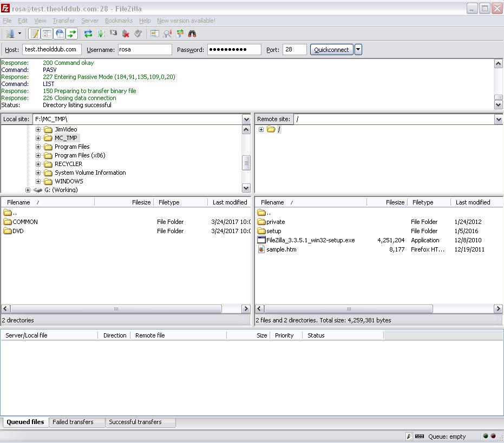
Task: Click the binoculars search remote files icon
Action: point(192,34)
